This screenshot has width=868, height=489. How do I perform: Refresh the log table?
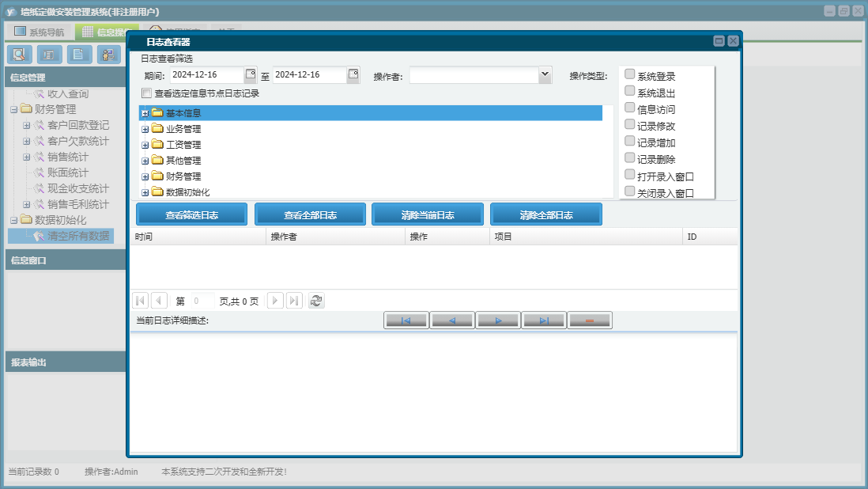click(316, 301)
